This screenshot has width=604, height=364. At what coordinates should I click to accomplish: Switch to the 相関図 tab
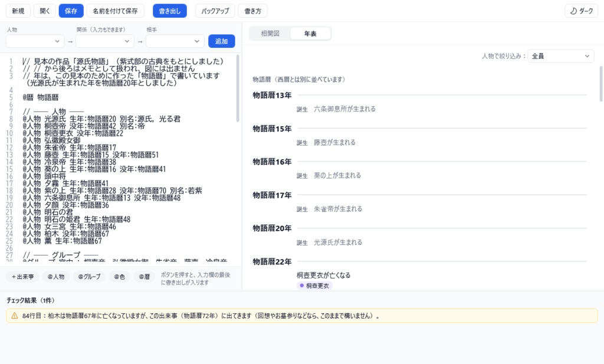270,34
